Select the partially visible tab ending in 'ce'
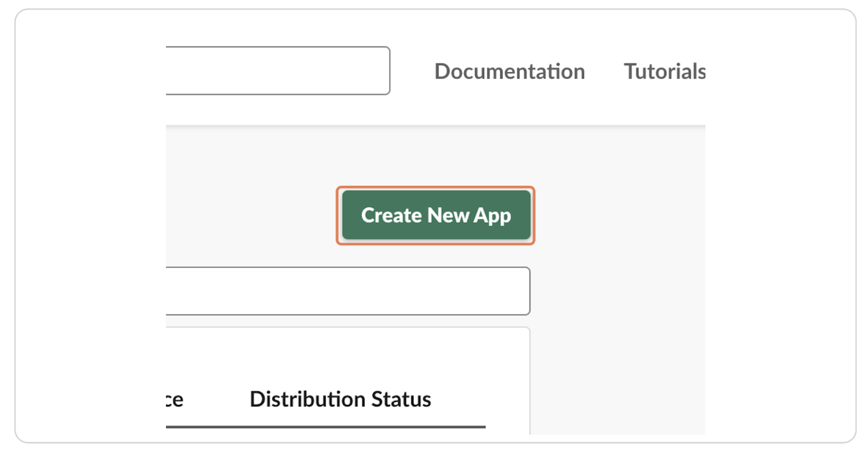The height and width of the screenshot is (455, 868). click(173, 399)
